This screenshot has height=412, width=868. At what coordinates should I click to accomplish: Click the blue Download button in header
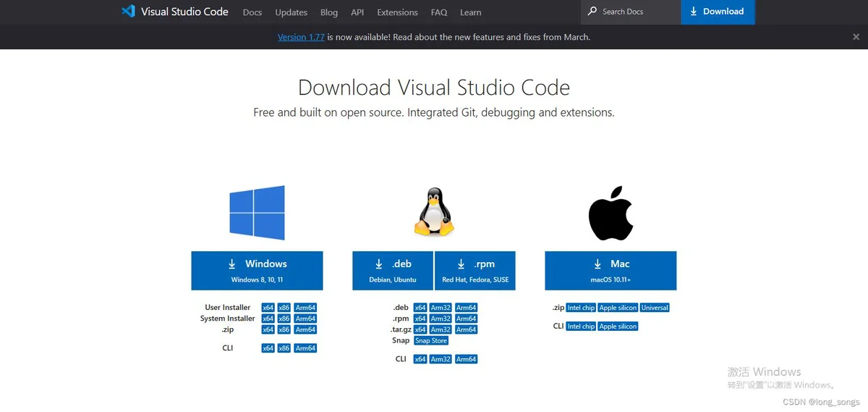coord(718,12)
